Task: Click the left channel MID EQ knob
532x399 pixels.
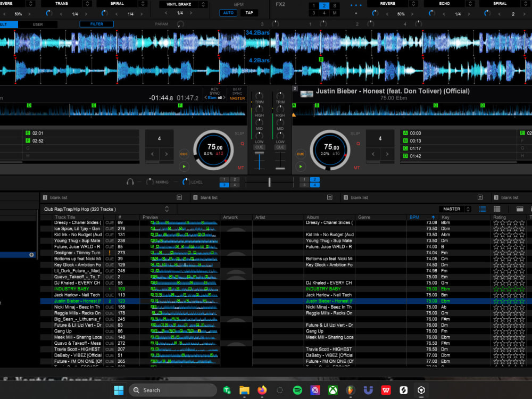Action: [x=259, y=122]
